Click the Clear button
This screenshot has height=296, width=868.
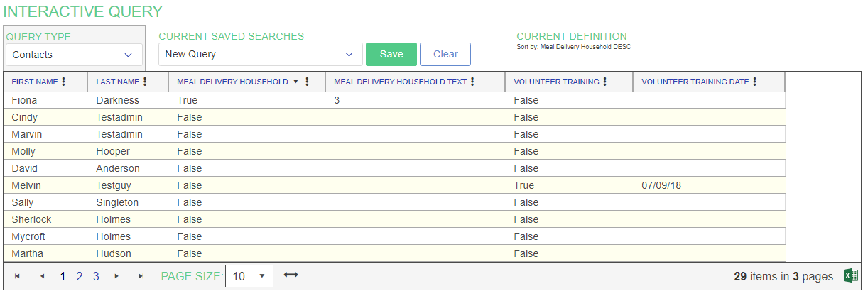click(x=445, y=55)
